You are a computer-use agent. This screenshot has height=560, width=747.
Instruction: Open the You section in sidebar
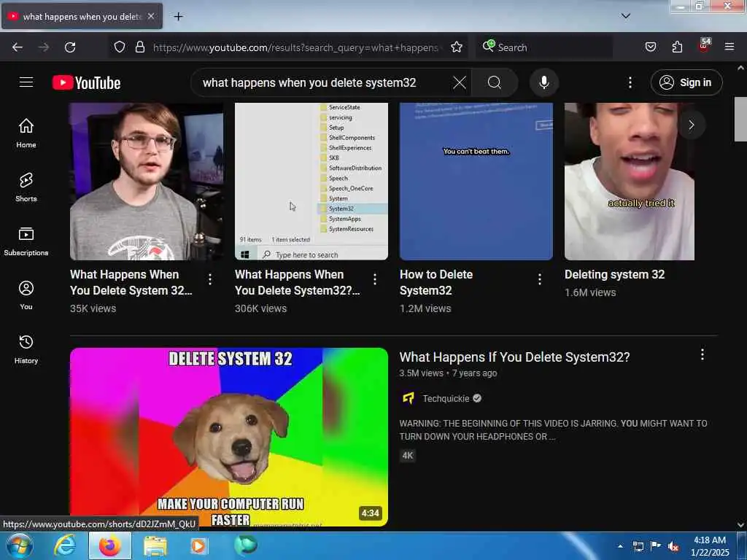click(26, 295)
